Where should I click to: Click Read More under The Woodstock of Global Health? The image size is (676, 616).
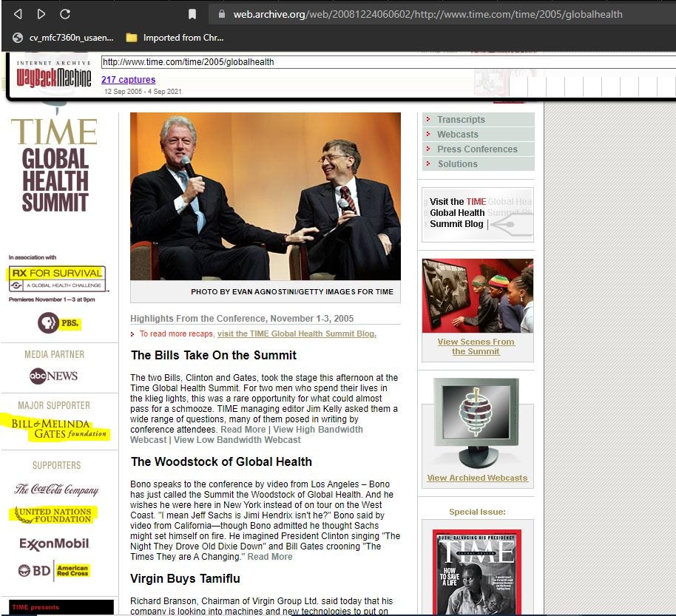[270, 557]
